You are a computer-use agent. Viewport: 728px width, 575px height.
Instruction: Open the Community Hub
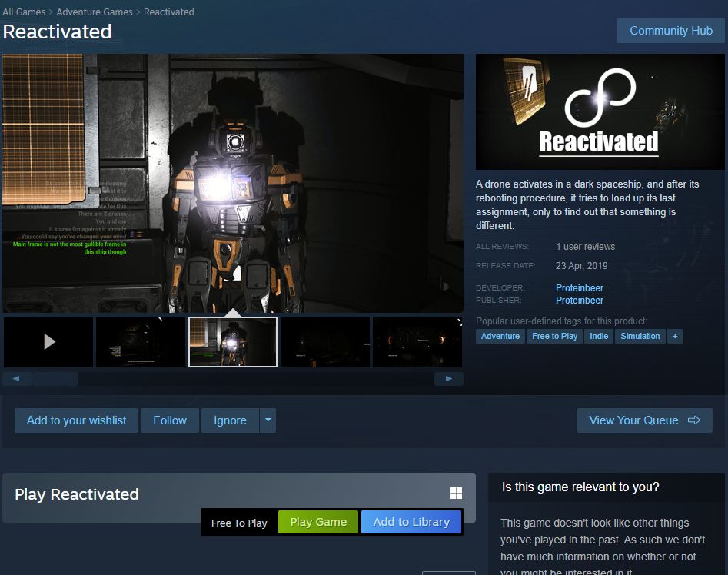click(x=670, y=31)
